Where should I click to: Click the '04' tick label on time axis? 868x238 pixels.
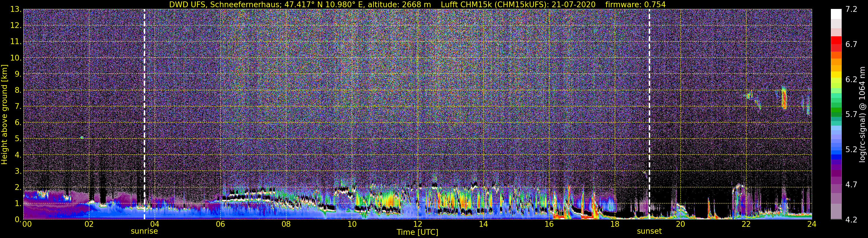pos(154,224)
